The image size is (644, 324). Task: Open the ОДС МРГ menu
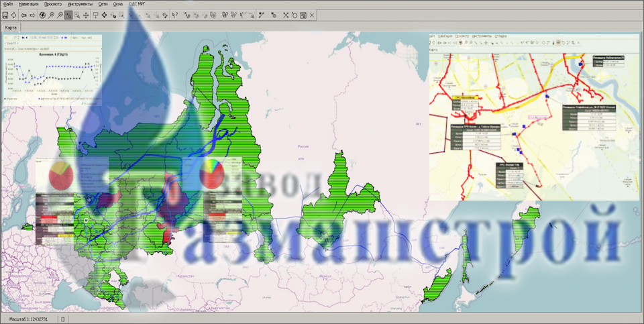[136, 4]
